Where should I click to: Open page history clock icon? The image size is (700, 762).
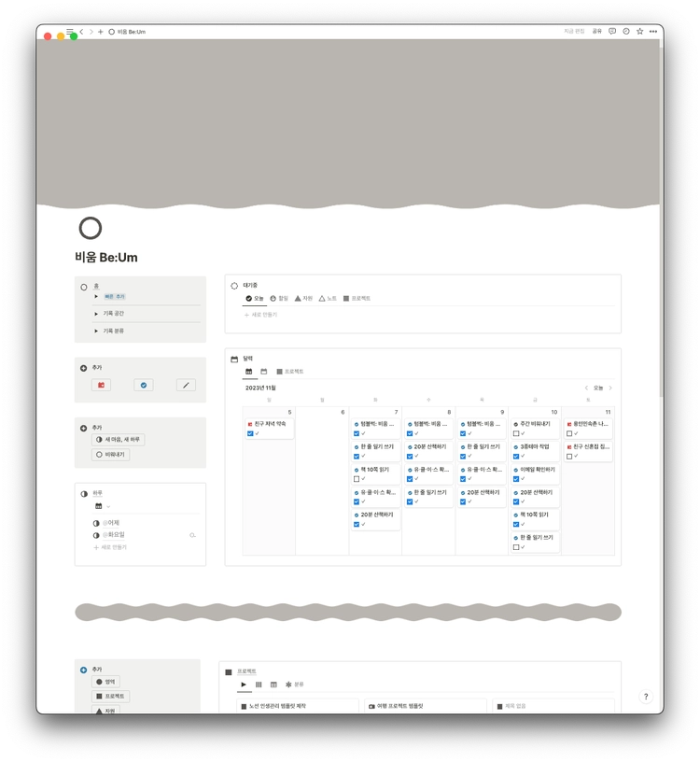(626, 31)
